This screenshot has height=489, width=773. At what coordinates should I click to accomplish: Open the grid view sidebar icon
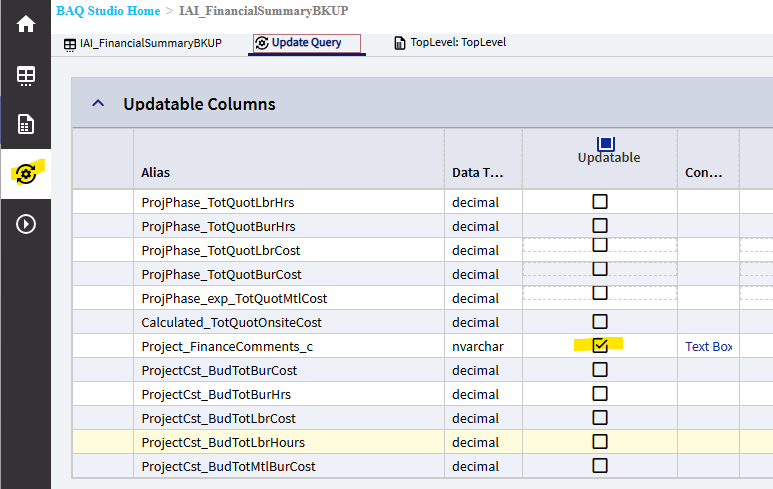pos(26,75)
